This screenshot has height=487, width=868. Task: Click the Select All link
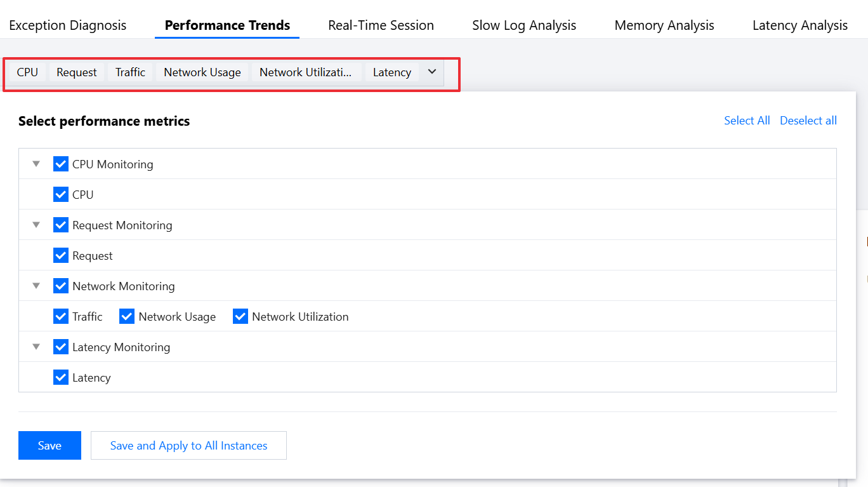point(747,121)
